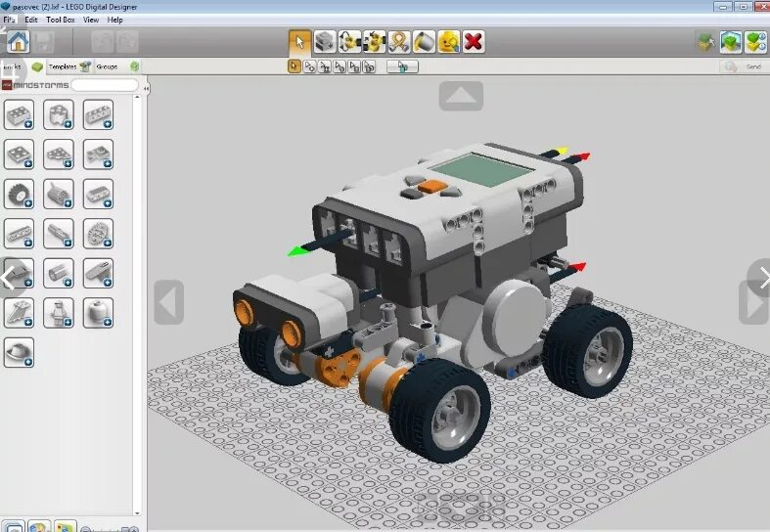Expand the technic brick with holes category
This screenshot has width=770, height=532.
(98, 114)
